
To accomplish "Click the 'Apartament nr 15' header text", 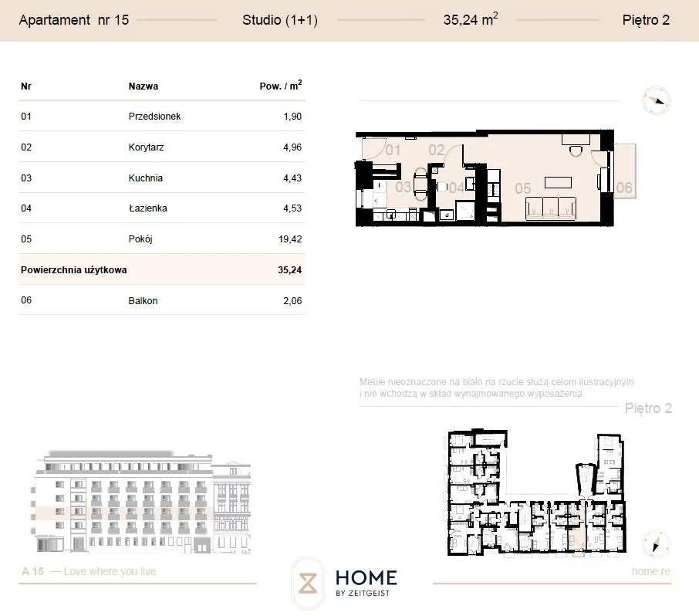I will pyautogui.click(x=74, y=20).
